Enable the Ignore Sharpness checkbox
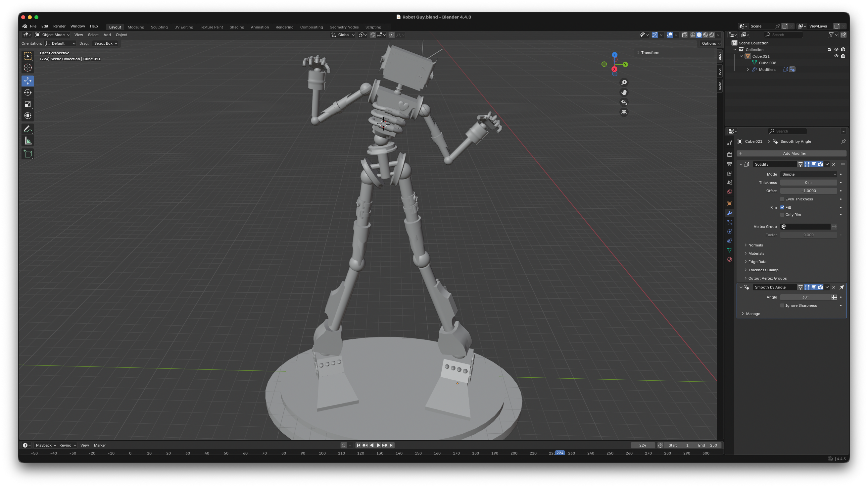Viewport: 868px width, 487px height. point(782,305)
